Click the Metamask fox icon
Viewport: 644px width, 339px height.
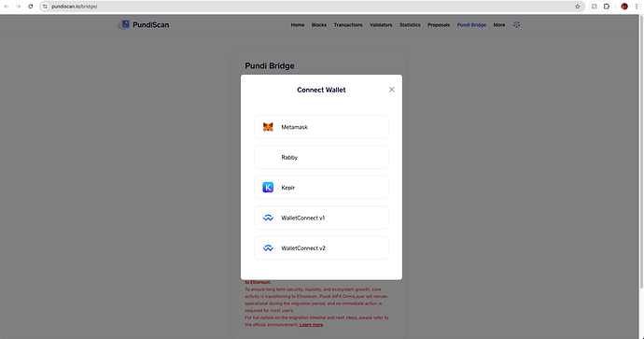(268, 127)
